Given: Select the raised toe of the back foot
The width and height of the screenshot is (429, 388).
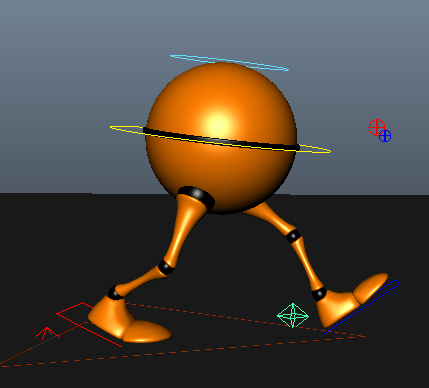Looking at the screenshot, I should pyautogui.click(x=371, y=287).
